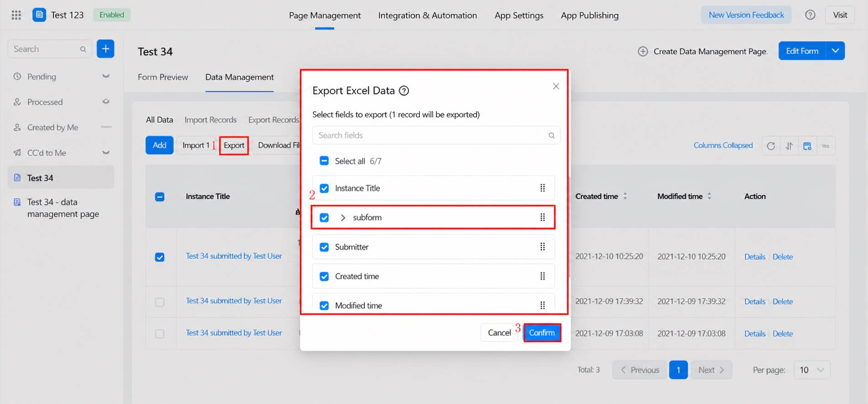868x404 pixels.
Task: Click the refresh icon in table toolbar
Action: (x=771, y=146)
